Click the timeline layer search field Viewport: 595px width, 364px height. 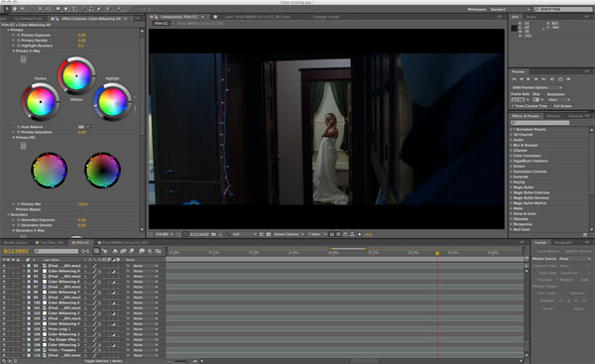tap(57, 251)
